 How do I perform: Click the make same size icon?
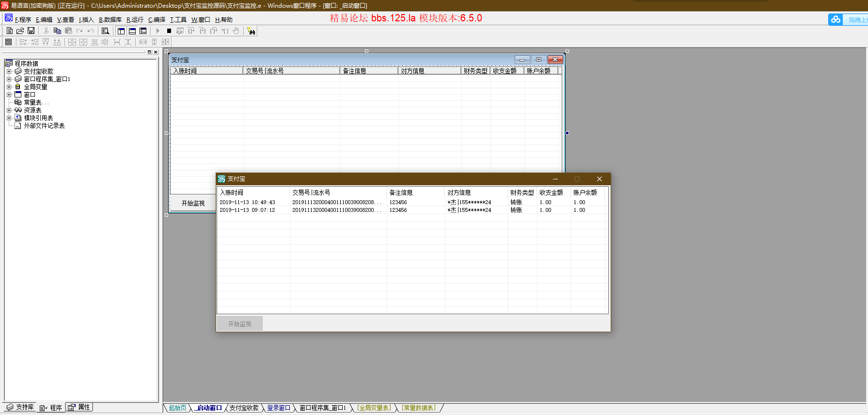[166, 42]
